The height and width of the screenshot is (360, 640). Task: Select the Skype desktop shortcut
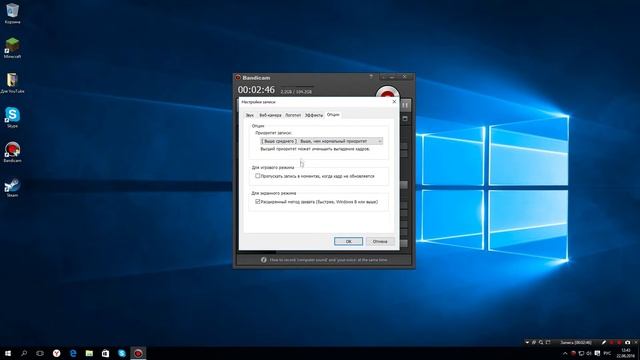(12, 117)
